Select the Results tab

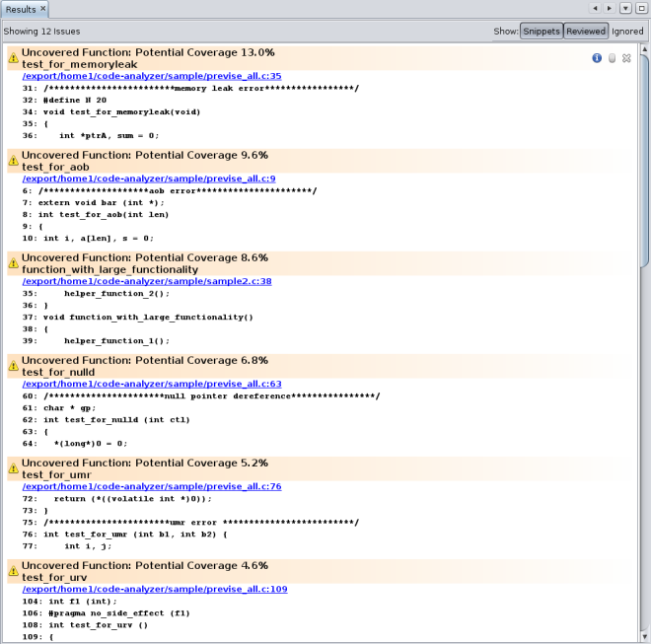(x=21, y=9)
